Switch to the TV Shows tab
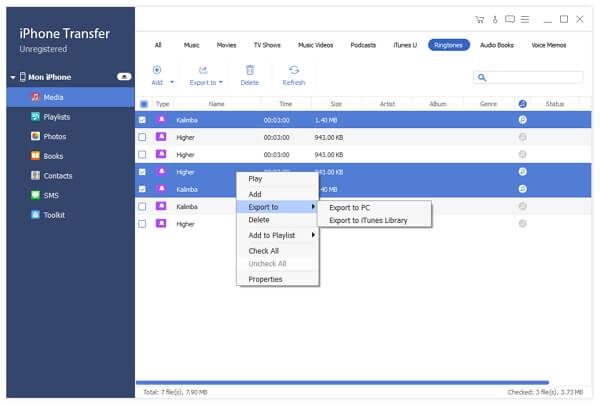Screen dimensions: 600x406 pos(267,45)
